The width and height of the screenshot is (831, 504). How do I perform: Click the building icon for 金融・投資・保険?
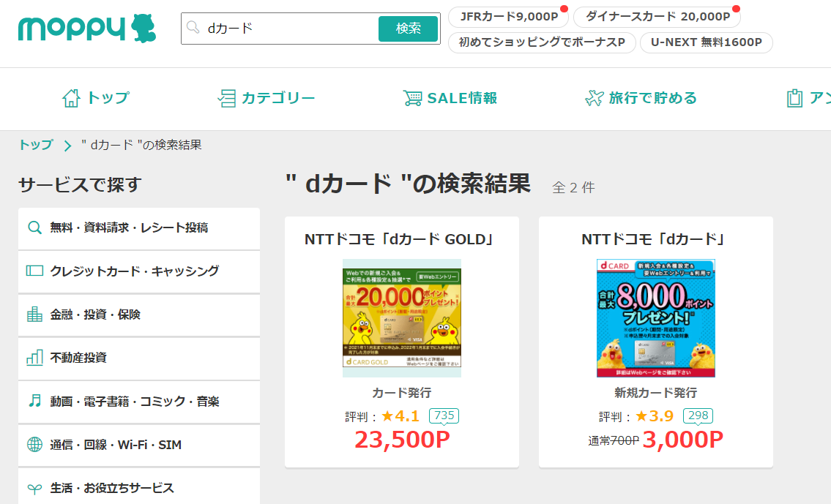[x=34, y=315]
